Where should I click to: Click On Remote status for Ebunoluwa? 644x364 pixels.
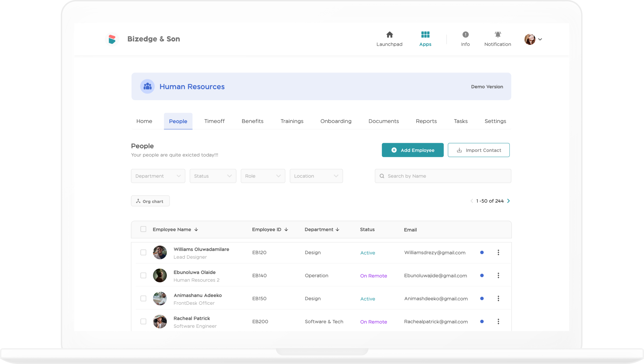coord(374,276)
